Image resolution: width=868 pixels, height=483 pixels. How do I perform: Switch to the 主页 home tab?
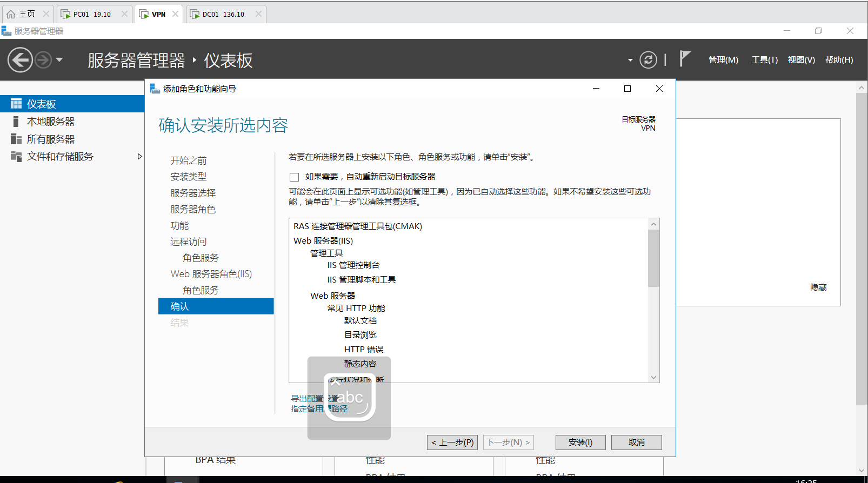tap(27, 14)
